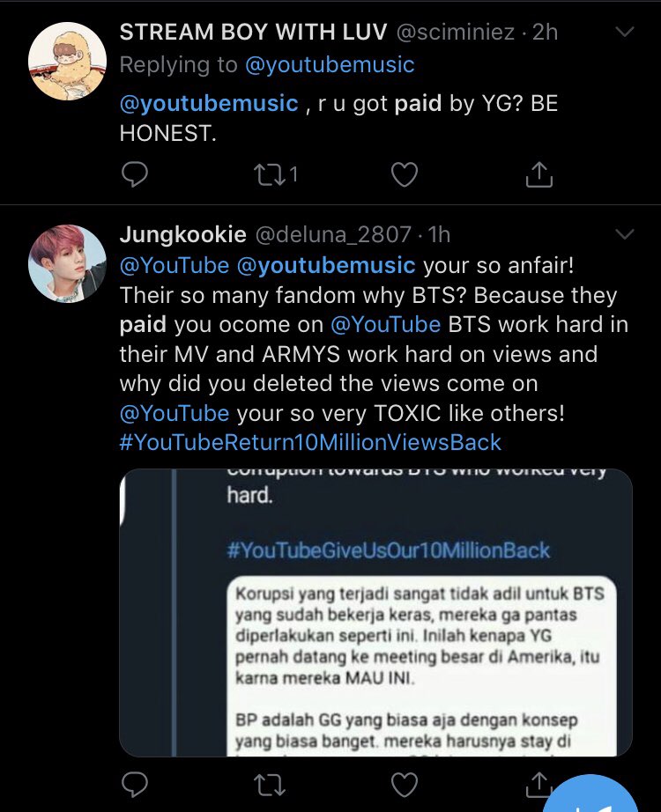Open @deluna_2807 username handle
Image resolution: width=661 pixels, height=812 pixels.
[x=333, y=234]
